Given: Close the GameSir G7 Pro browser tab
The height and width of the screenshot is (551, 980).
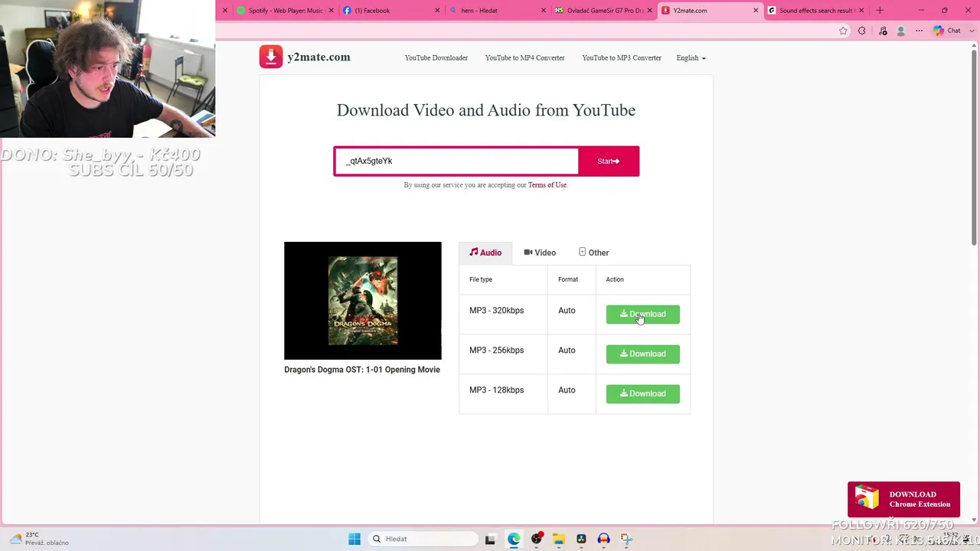Looking at the screenshot, I should 650,11.
